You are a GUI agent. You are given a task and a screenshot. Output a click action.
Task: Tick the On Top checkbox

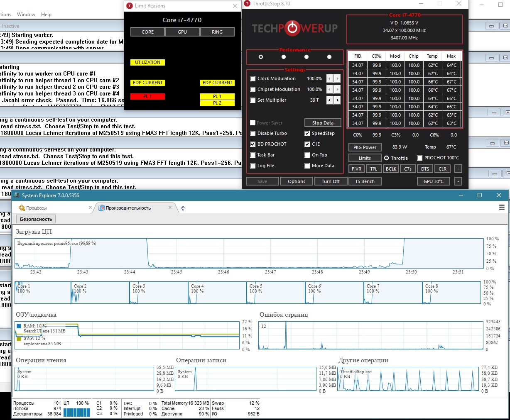[307, 155]
